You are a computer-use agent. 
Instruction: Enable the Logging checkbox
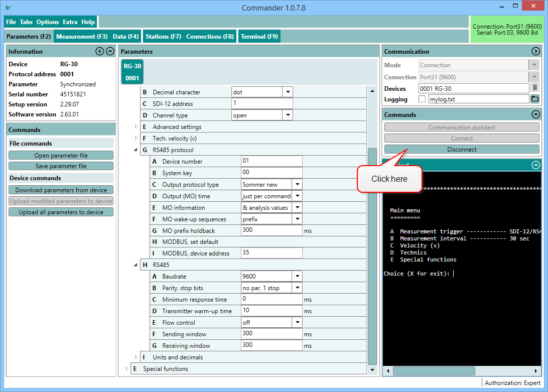(x=422, y=99)
